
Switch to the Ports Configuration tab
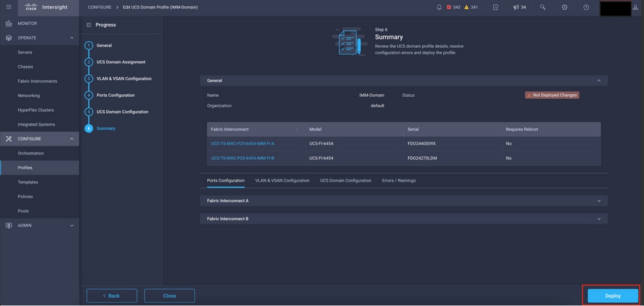click(226, 181)
